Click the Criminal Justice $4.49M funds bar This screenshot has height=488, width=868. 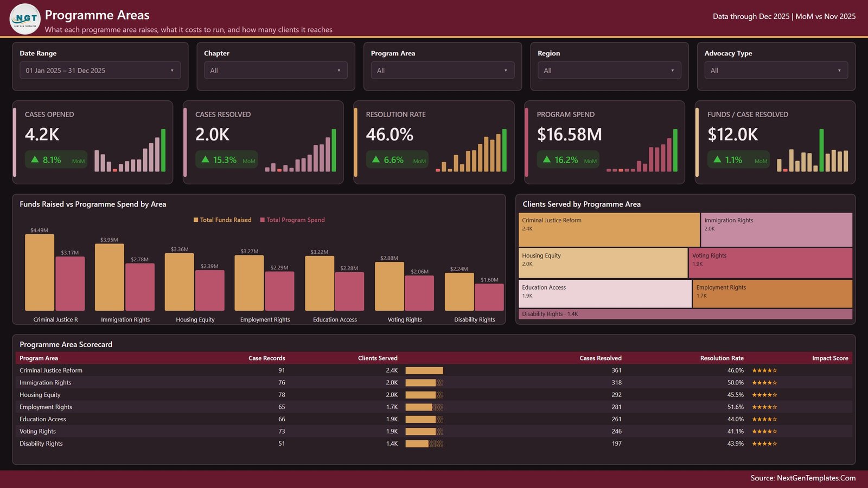tap(40, 272)
